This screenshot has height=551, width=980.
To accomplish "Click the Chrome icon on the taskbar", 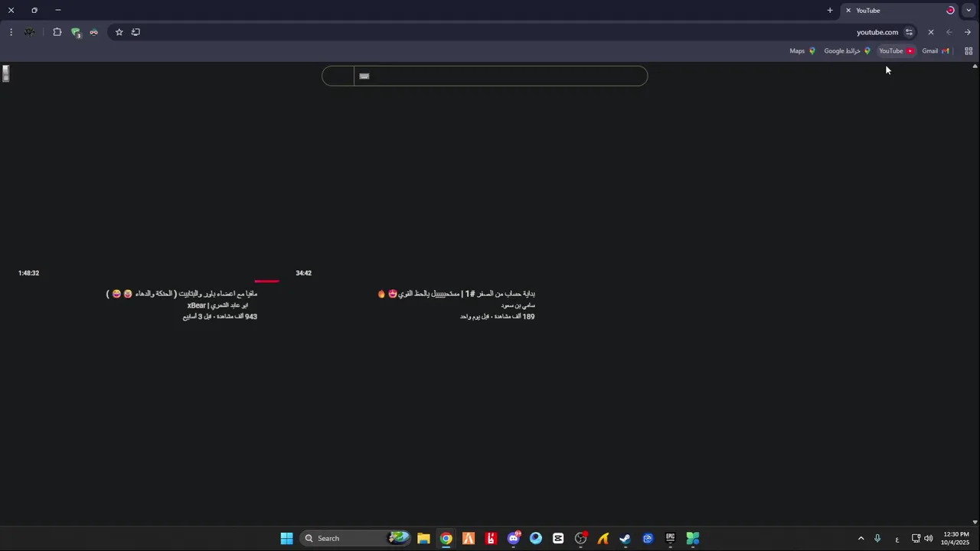I will (x=446, y=538).
